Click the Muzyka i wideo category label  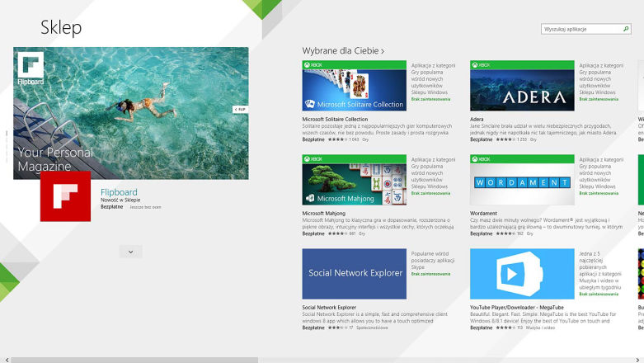click(539, 328)
